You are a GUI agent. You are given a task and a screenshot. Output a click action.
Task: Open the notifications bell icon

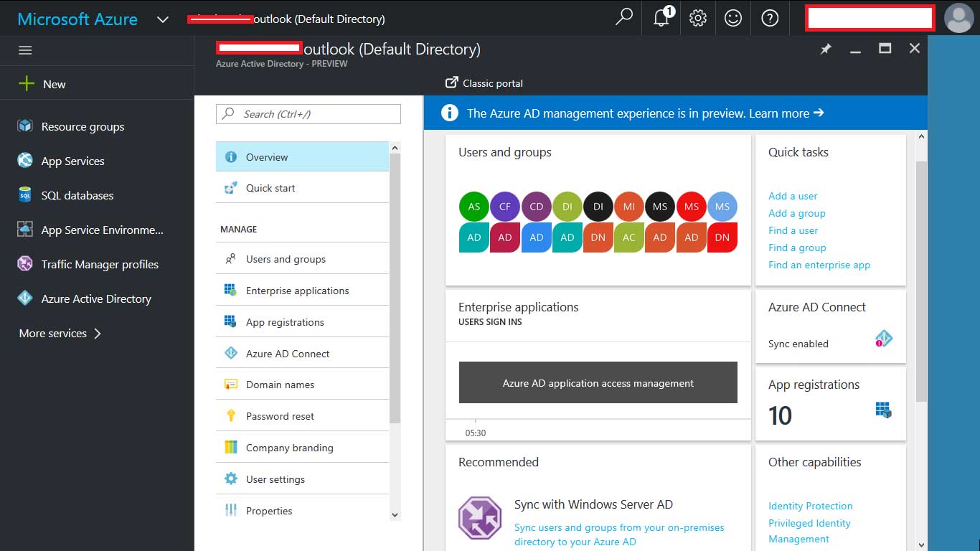point(661,18)
